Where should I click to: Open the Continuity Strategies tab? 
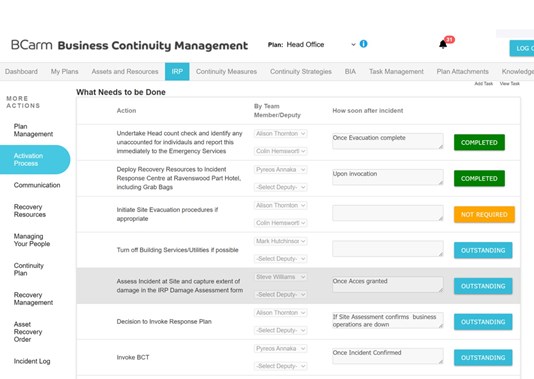coord(301,72)
